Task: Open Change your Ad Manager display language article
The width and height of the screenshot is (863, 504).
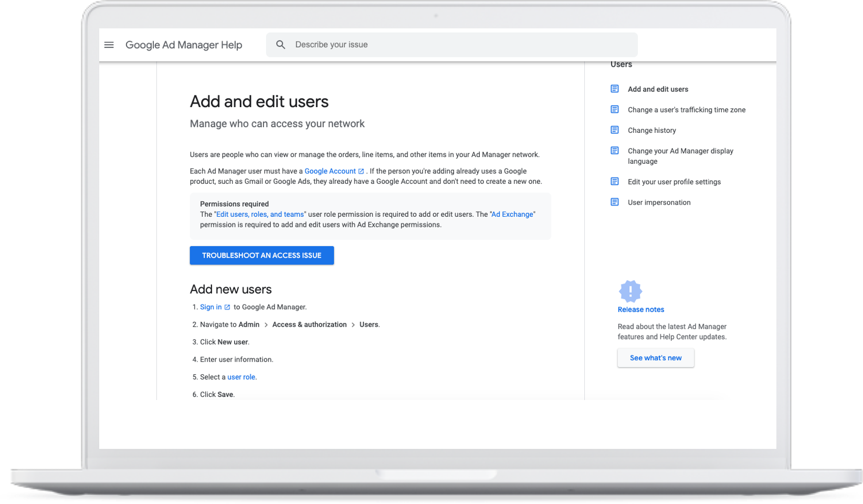Action: coord(680,156)
